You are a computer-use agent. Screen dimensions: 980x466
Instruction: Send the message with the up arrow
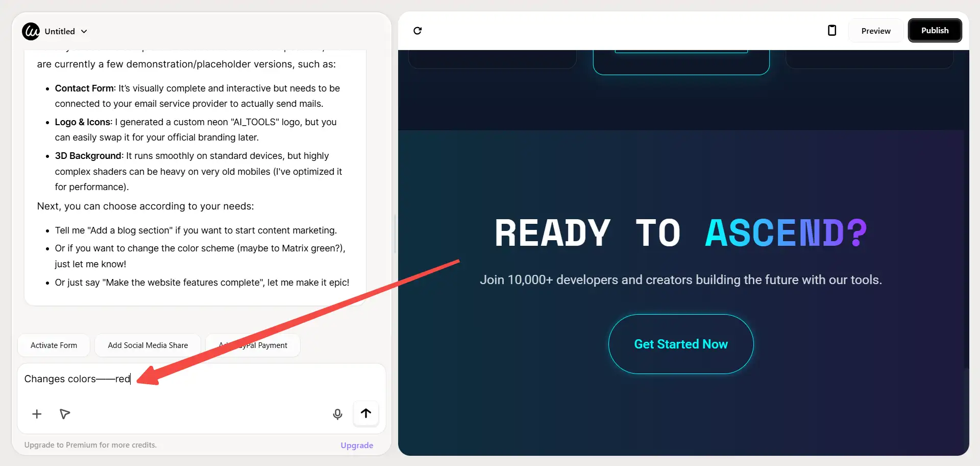pyautogui.click(x=366, y=413)
